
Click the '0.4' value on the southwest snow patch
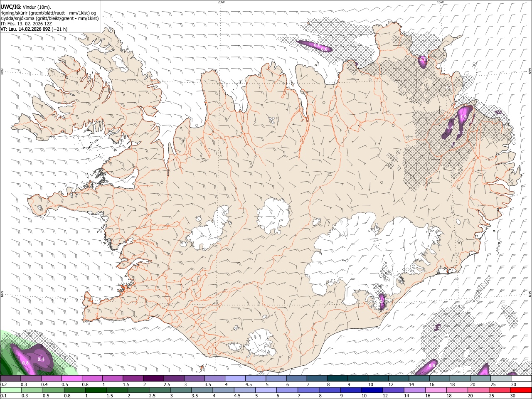[41, 359]
